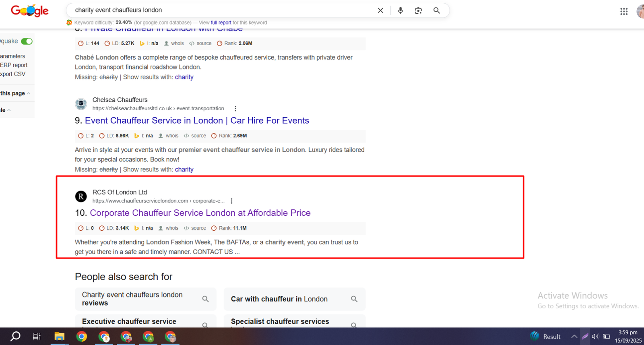The width and height of the screenshot is (644, 345).
Task: Open 'Corporate Chauffeur Service London at Affordable Price' result
Action: pyautogui.click(x=200, y=213)
